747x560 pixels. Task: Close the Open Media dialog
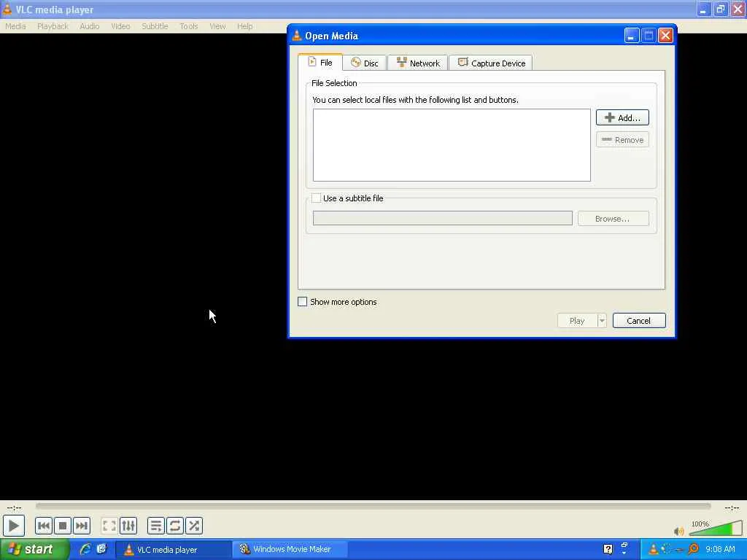[665, 36]
